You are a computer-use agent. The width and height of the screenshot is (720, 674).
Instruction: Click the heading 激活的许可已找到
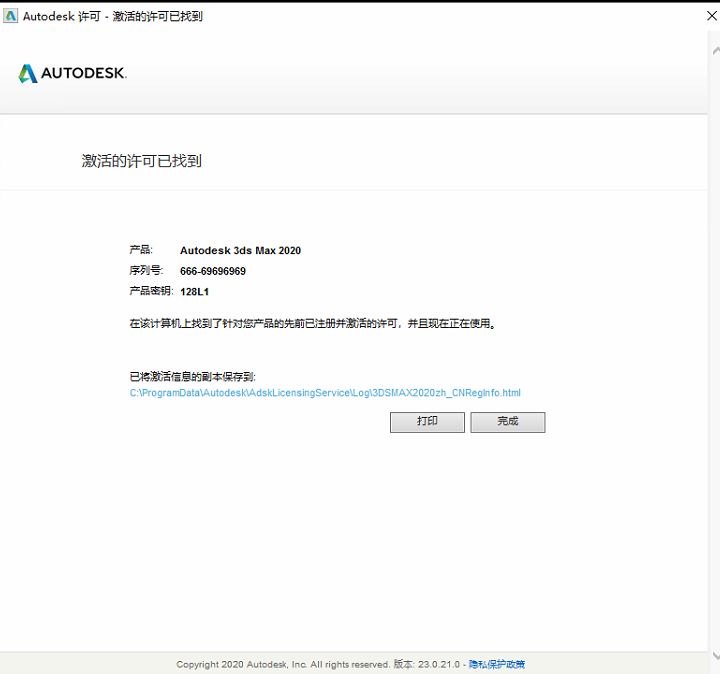(x=141, y=161)
